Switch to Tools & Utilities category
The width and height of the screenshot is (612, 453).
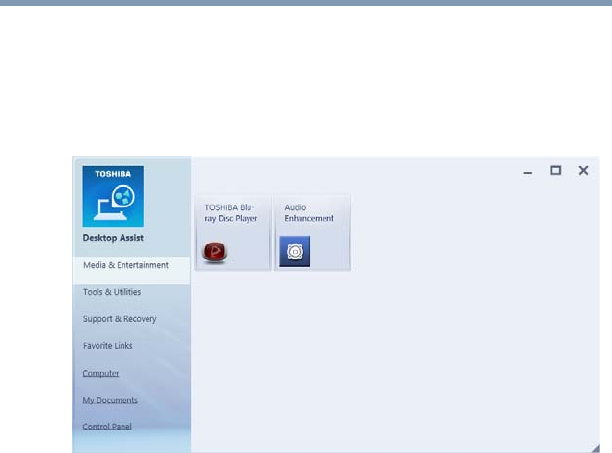[x=112, y=292]
